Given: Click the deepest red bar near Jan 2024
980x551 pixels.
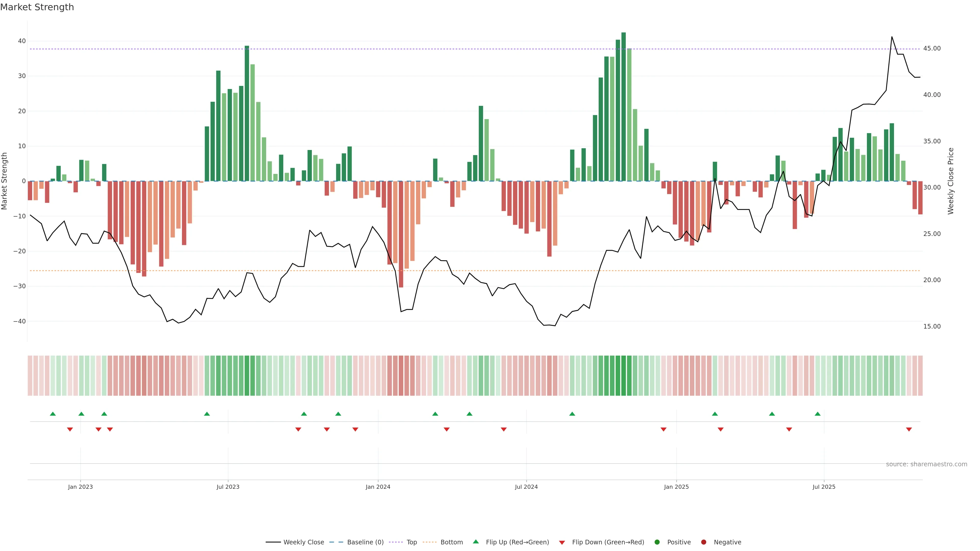Looking at the screenshot, I should coord(401,234).
